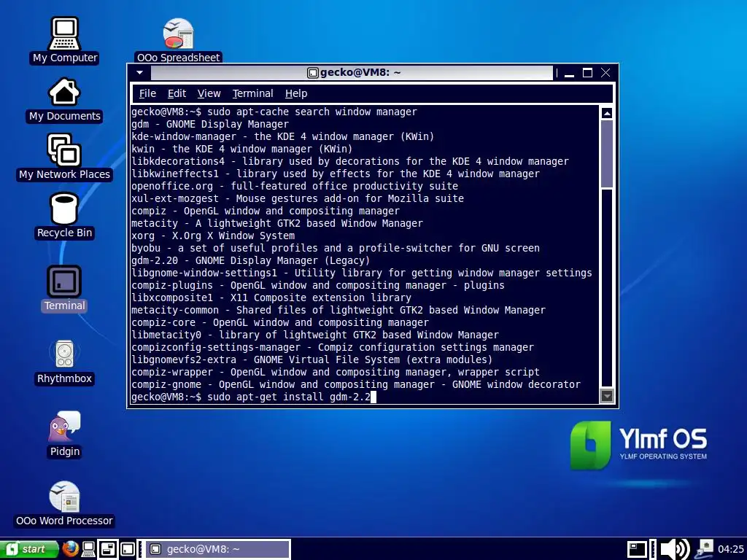Click the 'compiz - OpenGL window and compositing manager' line
Image resolution: width=747 pixels, height=560 pixels.
click(266, 211)
